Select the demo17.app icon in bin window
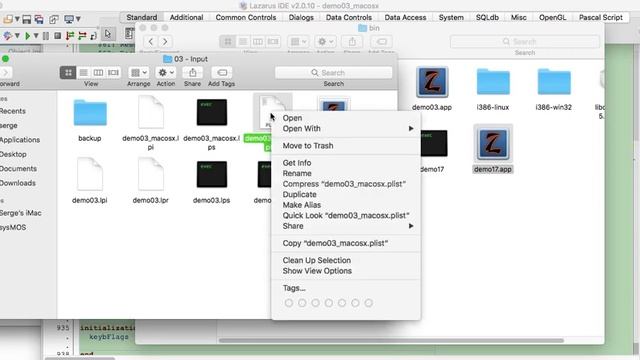The height and width of the screenshot is (360, 640). [x=493, y=144]
